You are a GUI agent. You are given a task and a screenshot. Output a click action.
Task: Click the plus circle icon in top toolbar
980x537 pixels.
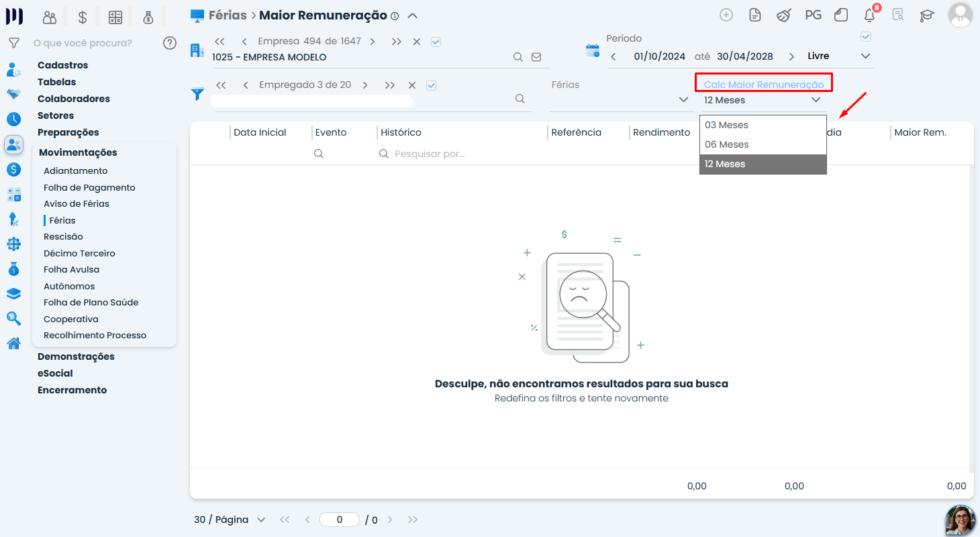[x=726, y=15]
